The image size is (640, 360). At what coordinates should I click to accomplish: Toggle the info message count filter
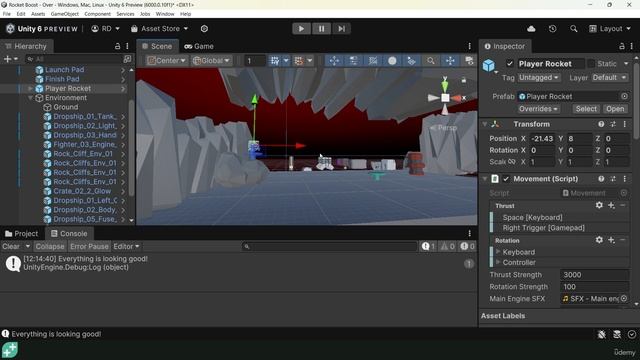pos(428,246)
